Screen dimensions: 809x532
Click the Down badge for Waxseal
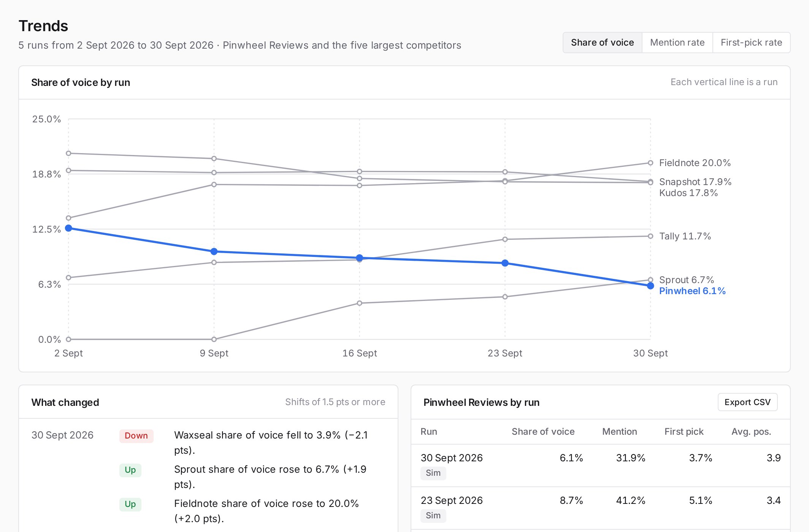pos(136,436)
